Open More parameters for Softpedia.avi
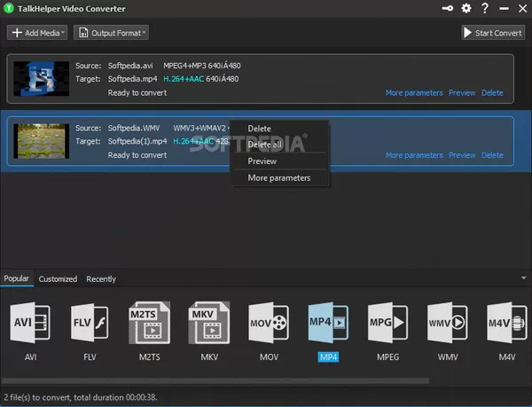The width and height of the screenshot is (532, 407). point(414,93)
